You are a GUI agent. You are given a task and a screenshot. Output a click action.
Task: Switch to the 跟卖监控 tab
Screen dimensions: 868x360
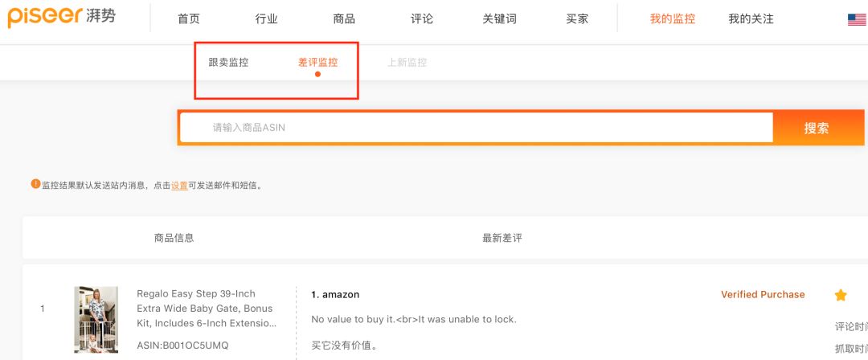click(229, 63)
